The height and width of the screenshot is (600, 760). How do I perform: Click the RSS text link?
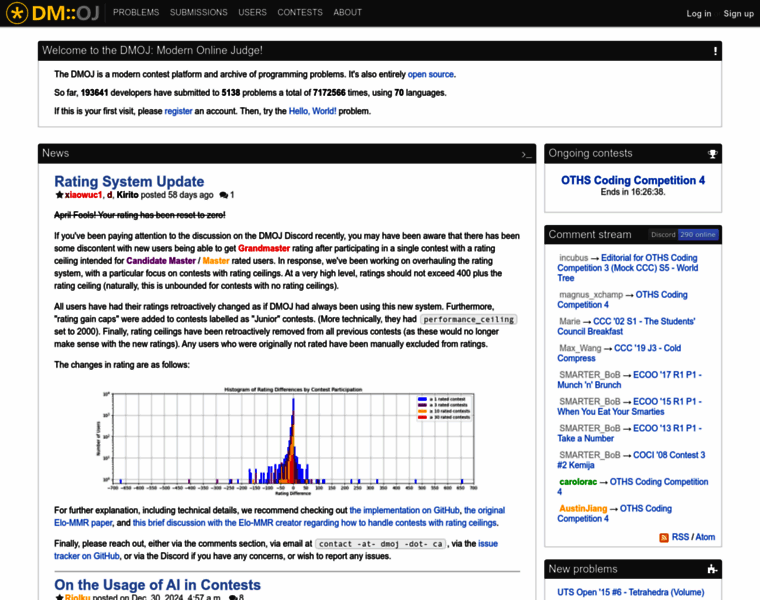click(x=680, y=537)
